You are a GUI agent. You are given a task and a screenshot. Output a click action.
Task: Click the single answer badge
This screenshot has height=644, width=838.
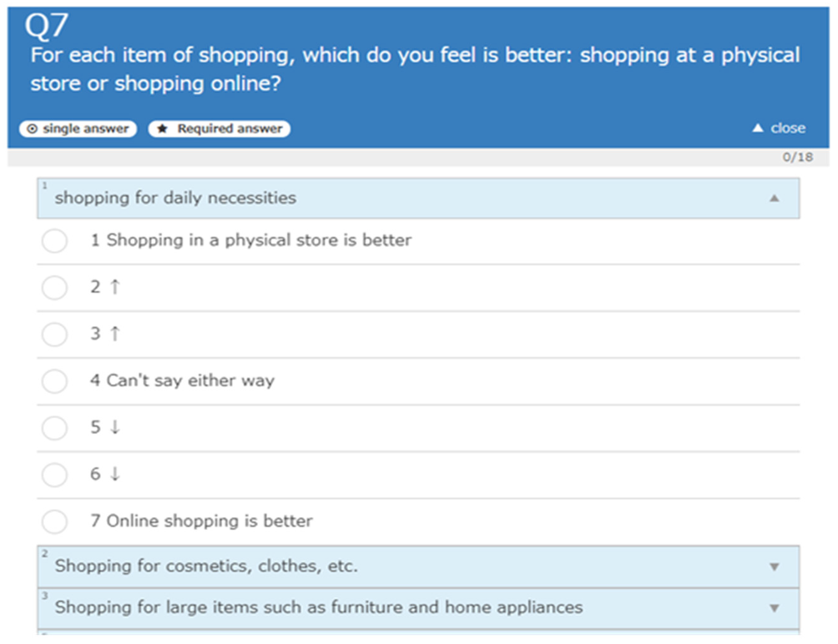78,129
